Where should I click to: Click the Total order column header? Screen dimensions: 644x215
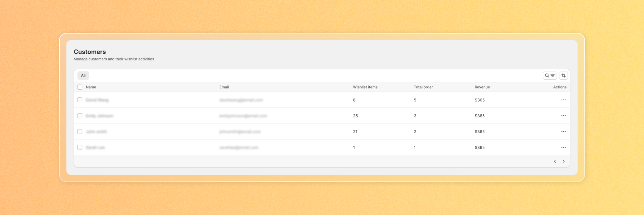point(423,87)
